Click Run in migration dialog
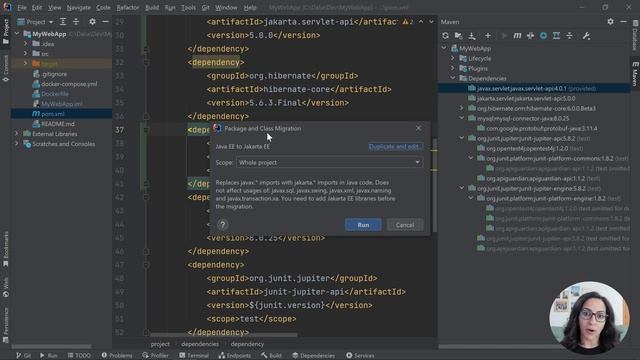Viewport: 640px width, 360px height. 363,225
